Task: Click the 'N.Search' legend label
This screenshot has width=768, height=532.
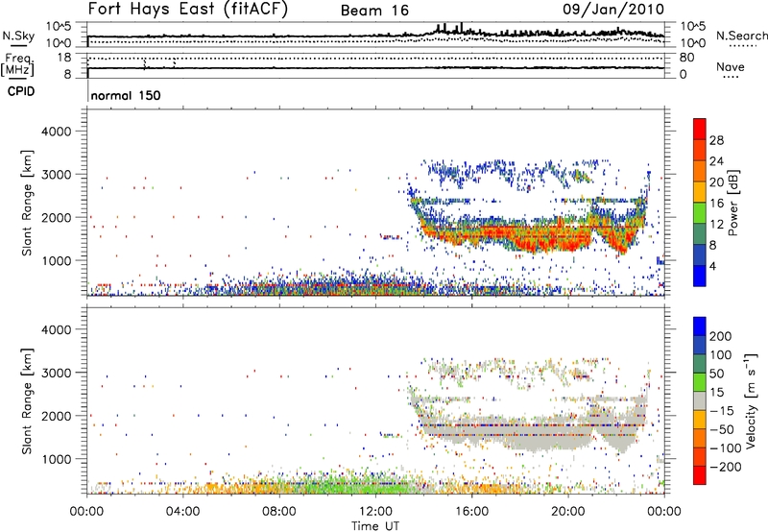Action: click(741, 36)
